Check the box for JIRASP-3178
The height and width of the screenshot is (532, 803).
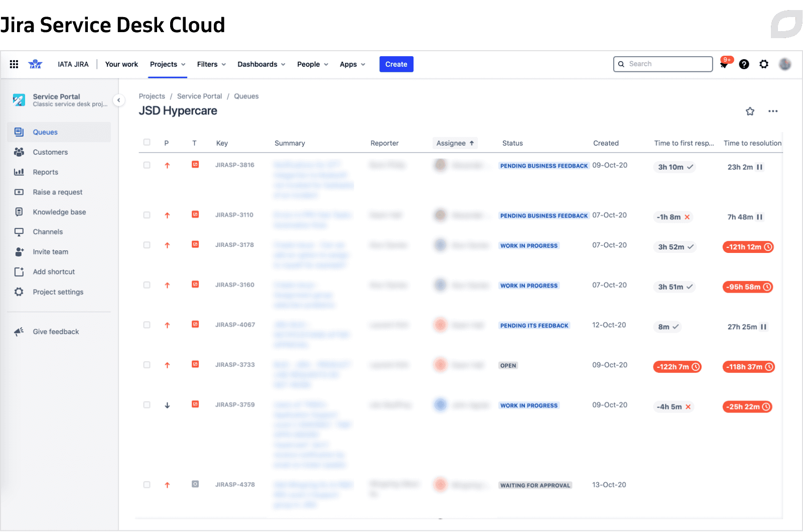tap(147, 245)
